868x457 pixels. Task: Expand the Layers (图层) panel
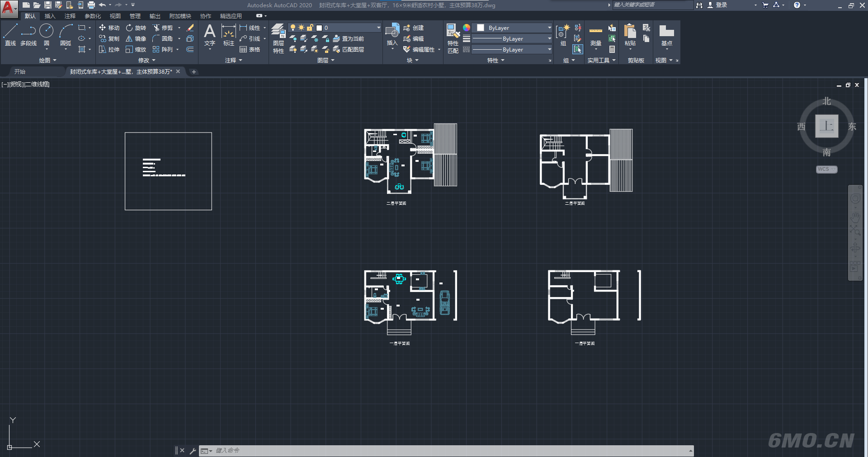325,60
